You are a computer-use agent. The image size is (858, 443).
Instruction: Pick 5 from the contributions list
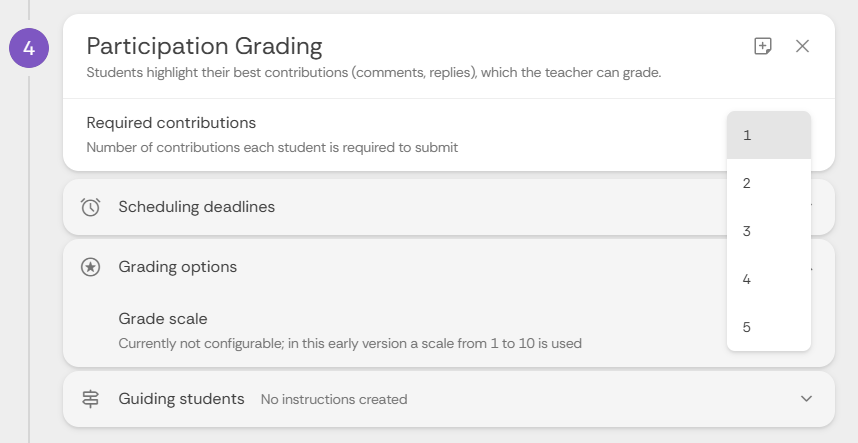point(769,327)
